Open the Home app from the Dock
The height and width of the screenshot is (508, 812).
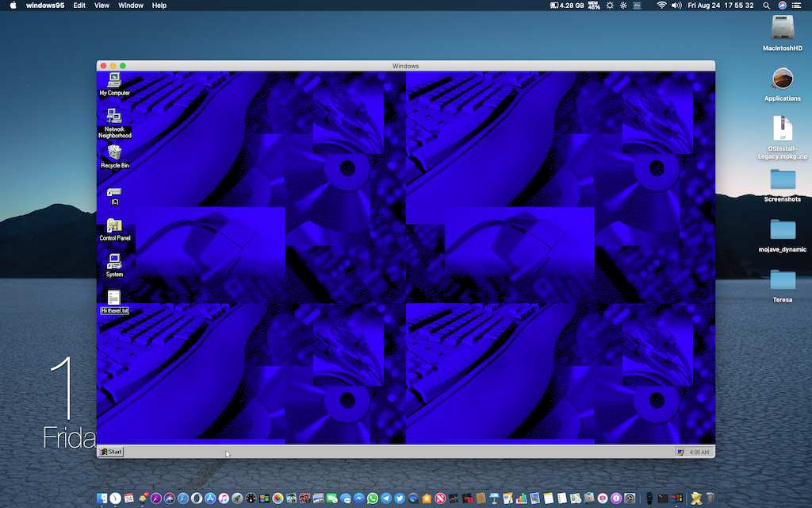click(x=427, y=498)
